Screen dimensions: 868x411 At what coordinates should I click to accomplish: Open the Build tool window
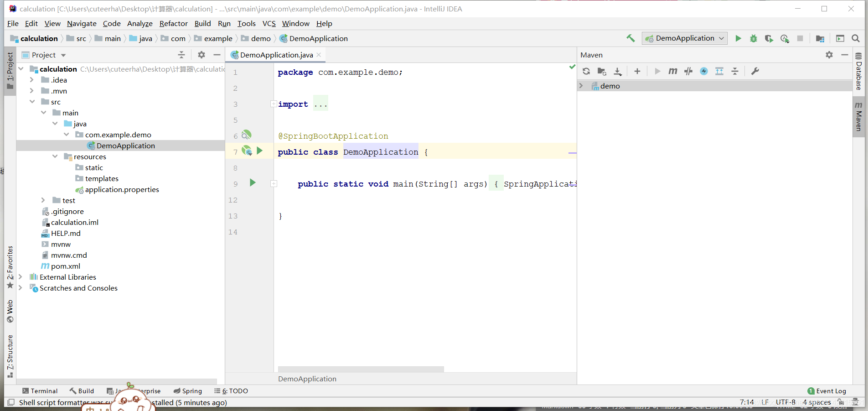(82, 391)
